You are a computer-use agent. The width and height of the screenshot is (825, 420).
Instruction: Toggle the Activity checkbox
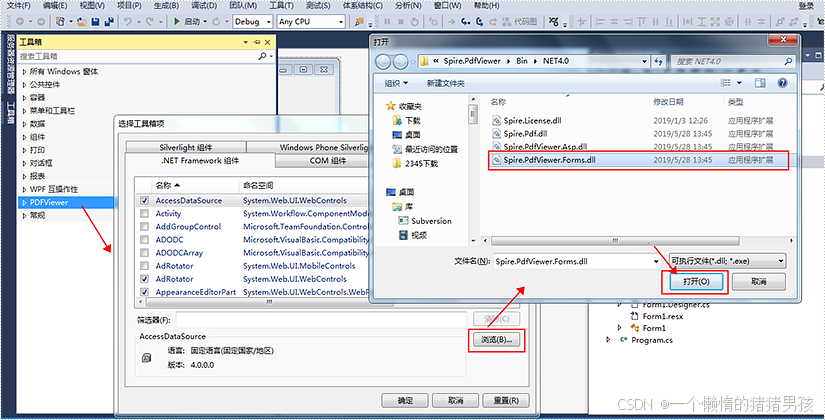pos(144,214)
